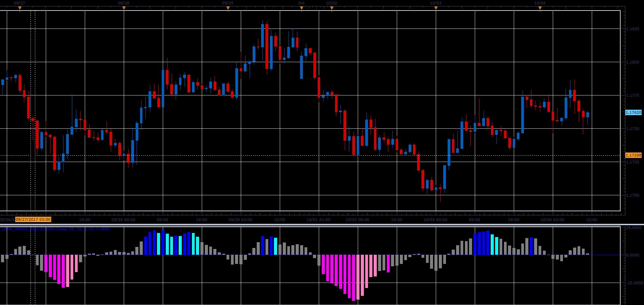The image size is (644, 305).
Task: Click the LSMA_ANGLE indicator title label
Action: pos(56,229)
